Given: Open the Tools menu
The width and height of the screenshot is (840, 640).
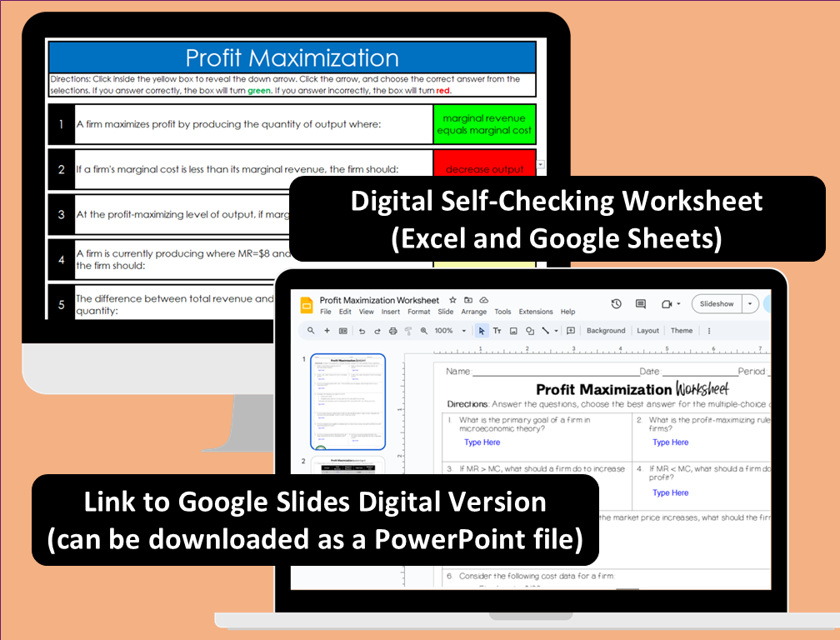Looking at the screenshot, I should (502, 312).
